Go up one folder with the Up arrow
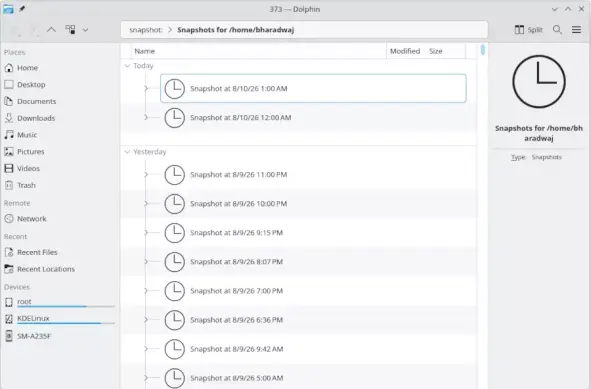Image resolution: width=591 pixels, height=389 pixels. 51,29
